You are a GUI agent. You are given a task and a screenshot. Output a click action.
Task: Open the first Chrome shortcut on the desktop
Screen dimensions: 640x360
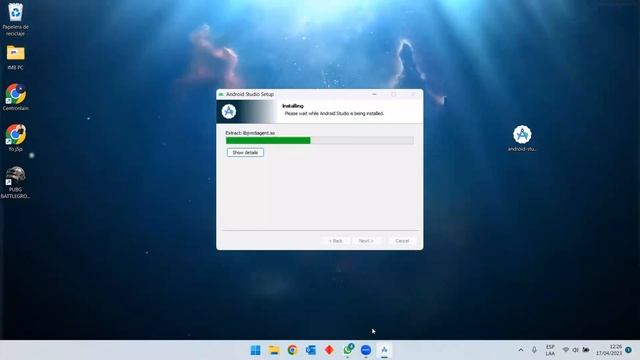pyautogui.click(x=16, y=97)
